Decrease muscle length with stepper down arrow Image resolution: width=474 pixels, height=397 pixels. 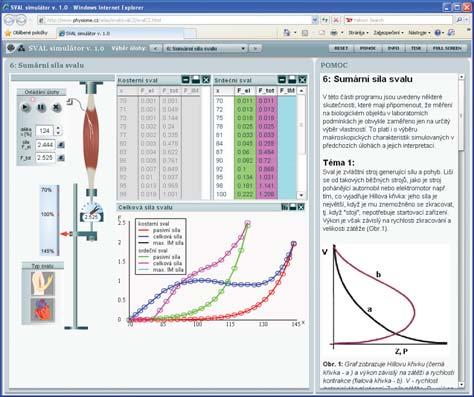pyautogui.click(x=58, y=133)
